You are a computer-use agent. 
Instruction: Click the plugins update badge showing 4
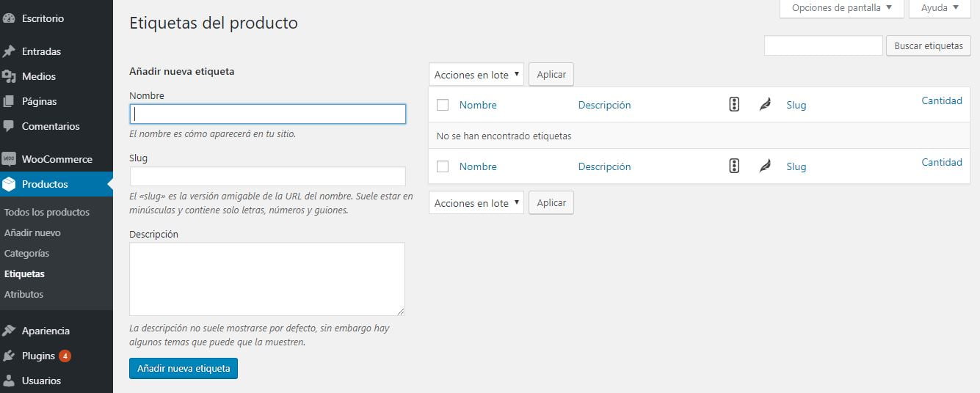point(65,356)
